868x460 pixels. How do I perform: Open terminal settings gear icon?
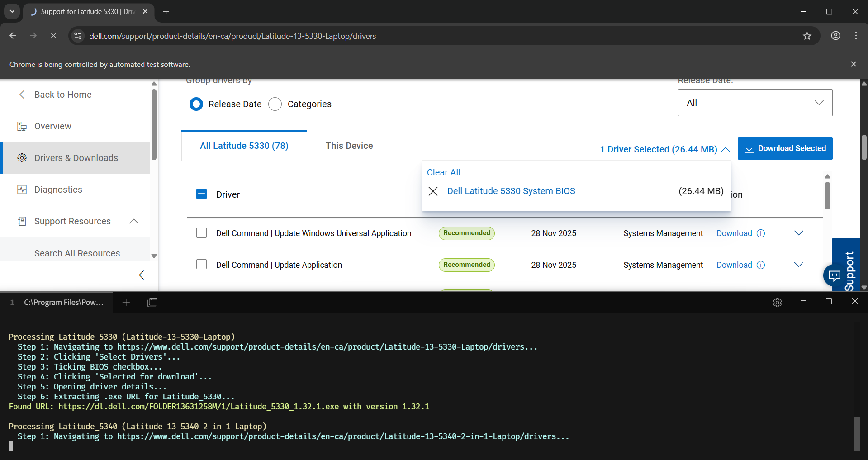(777, 303)
